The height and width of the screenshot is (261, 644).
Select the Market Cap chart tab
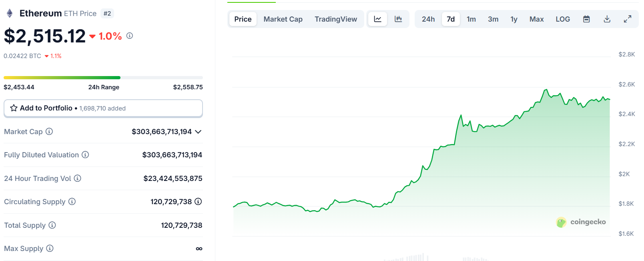[283, 19]
